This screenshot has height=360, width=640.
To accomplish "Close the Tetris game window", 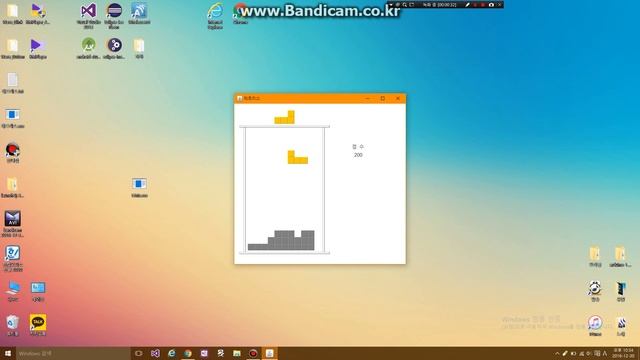I will tap(398, 98).
